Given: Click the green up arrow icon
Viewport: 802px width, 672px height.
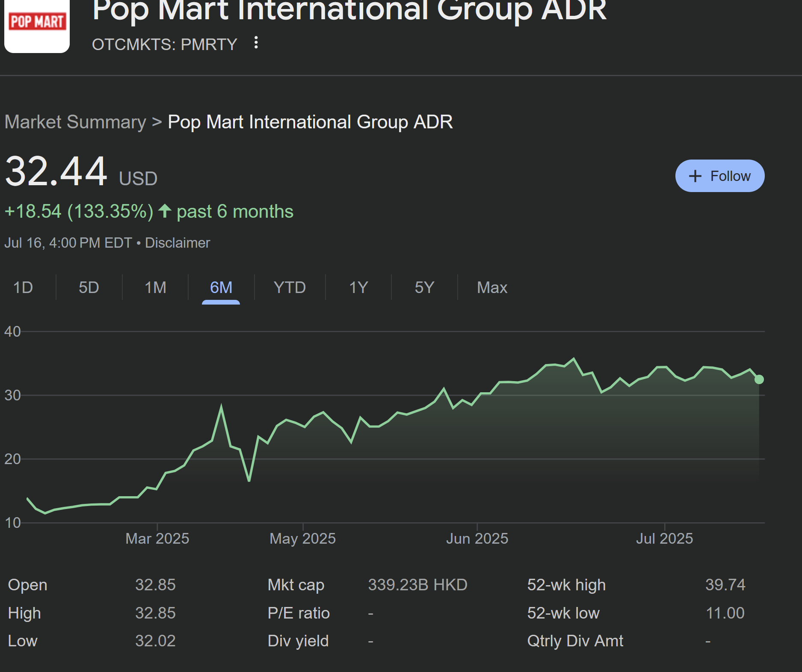Looking at the screenshot, I should (x=165, y=211).
